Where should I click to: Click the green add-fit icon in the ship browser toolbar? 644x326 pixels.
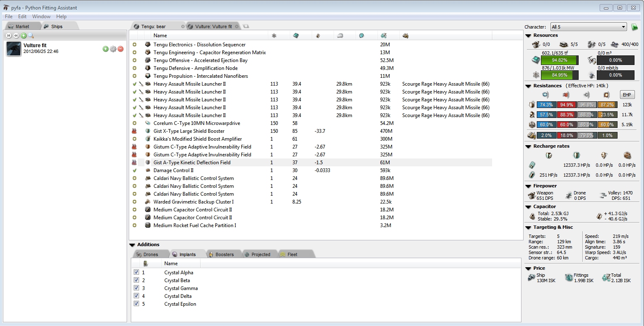pyautogui.click(x=24, y=36)
